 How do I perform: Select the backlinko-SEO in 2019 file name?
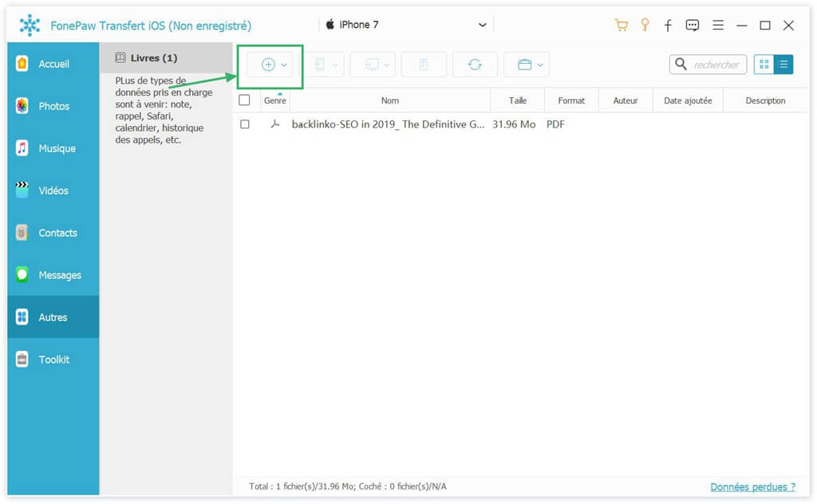tap(388, 124)
